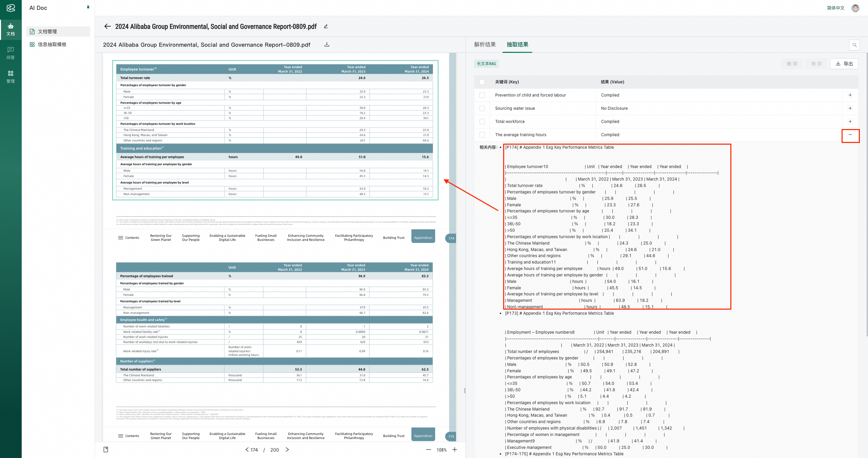
Task: Click the 保存 save button
Action: pyautogui.click(x=816, y=64)
